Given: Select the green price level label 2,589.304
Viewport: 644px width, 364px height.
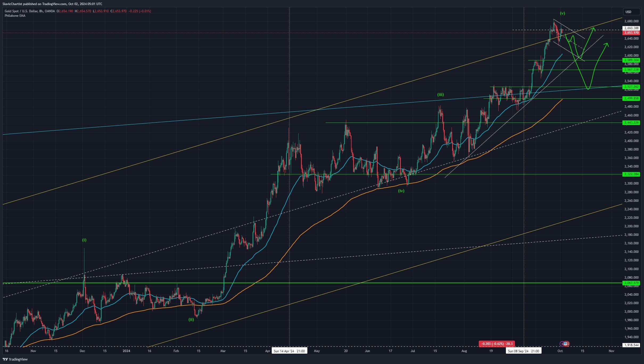Looking at the screenshot, I should click(631, 60).
